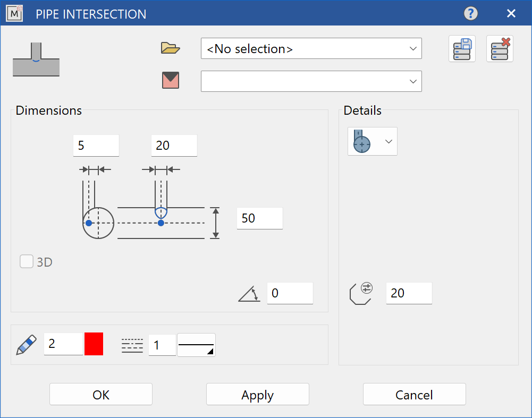Click the dashed line type icon
The image size is (532, 418).
pos(132,345)
